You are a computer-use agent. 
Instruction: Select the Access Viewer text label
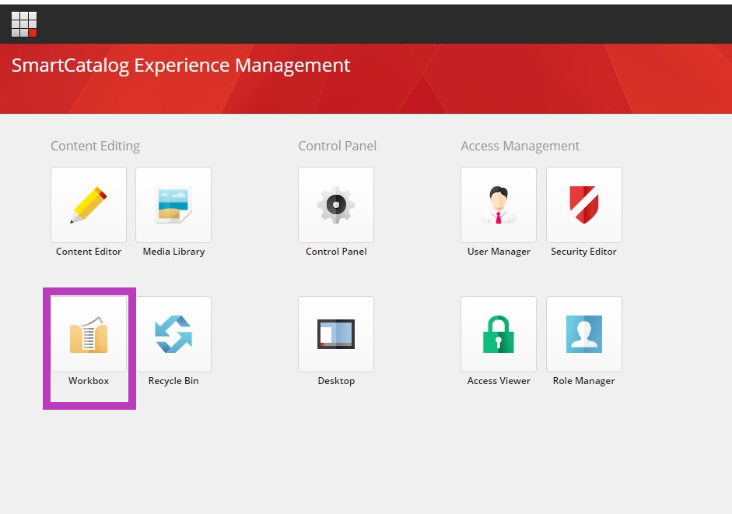(499, 380)
